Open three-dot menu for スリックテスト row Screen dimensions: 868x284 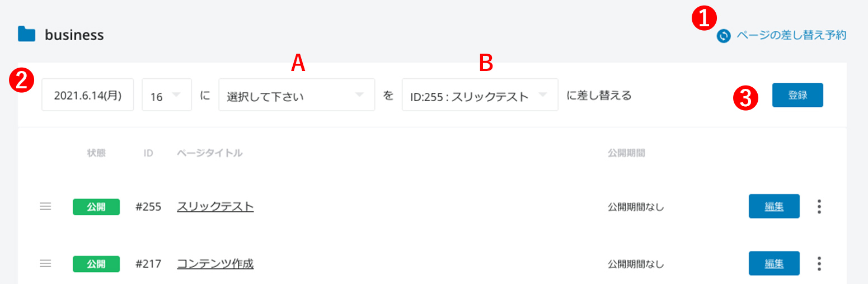pos(819,207)
